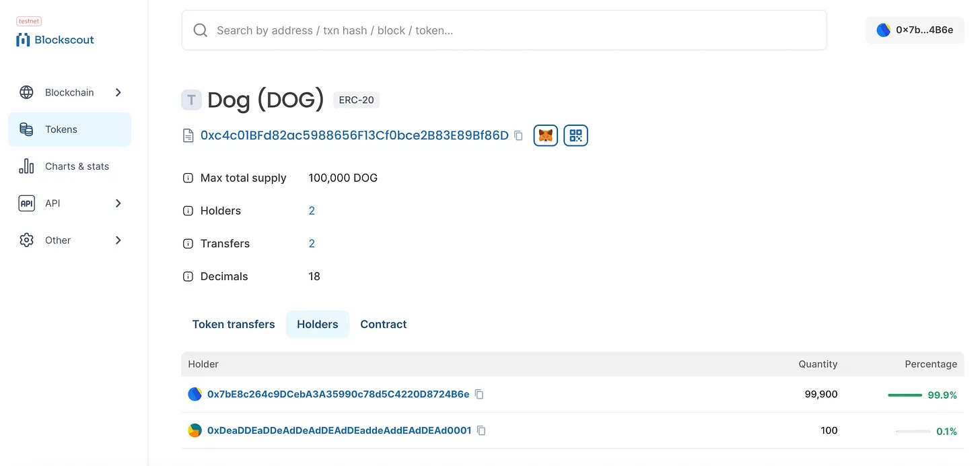The height and width of the screenshot is (466, 980).
Task: Switch to the Token transfers tab
Action: [x=234, y=325]
